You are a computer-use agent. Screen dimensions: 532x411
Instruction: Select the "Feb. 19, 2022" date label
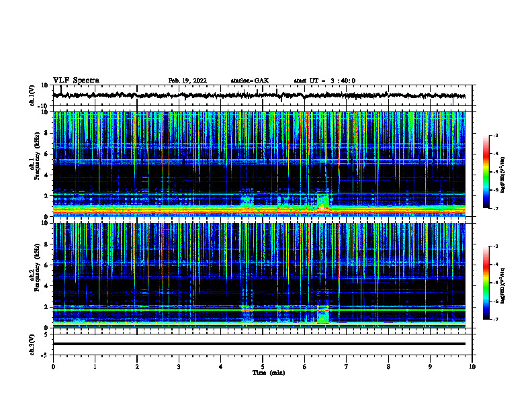[x=187, y=81]
